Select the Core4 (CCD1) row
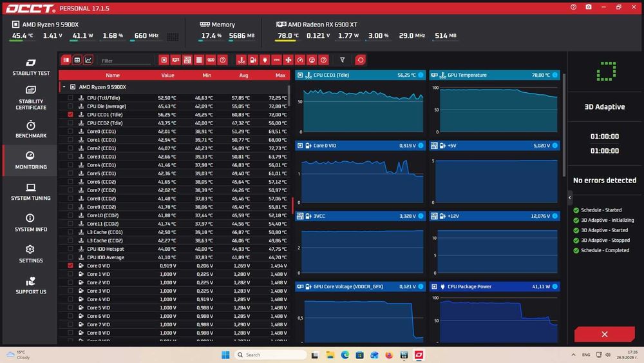This screenshot has width=644, height=363. (x=174, y=165)
